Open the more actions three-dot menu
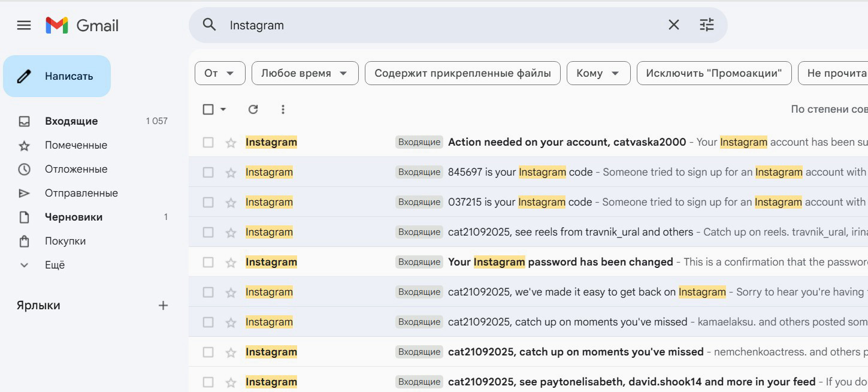 [x=283, y=110]
